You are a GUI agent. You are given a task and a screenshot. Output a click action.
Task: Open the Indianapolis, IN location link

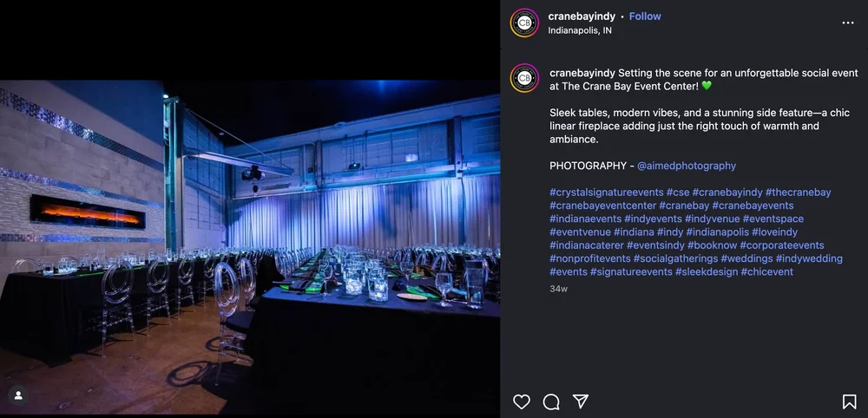tap(580, 30)
